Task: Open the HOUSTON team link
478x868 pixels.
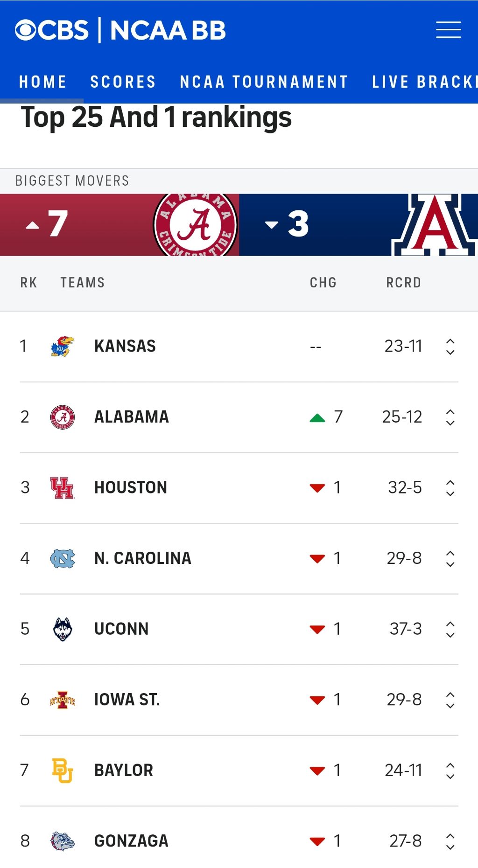Action: coord(131,488)
